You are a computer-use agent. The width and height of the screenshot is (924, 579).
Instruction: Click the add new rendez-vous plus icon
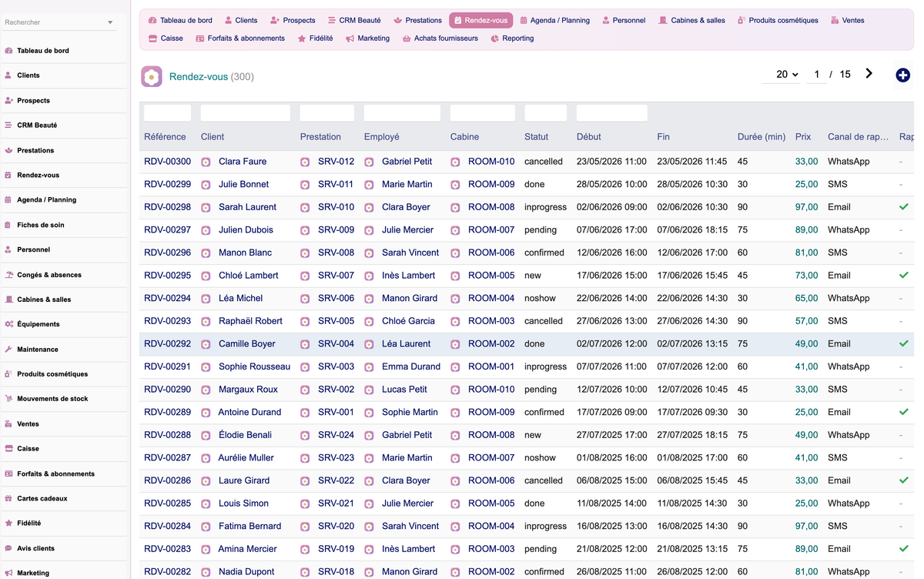click(x=902, y=75)
